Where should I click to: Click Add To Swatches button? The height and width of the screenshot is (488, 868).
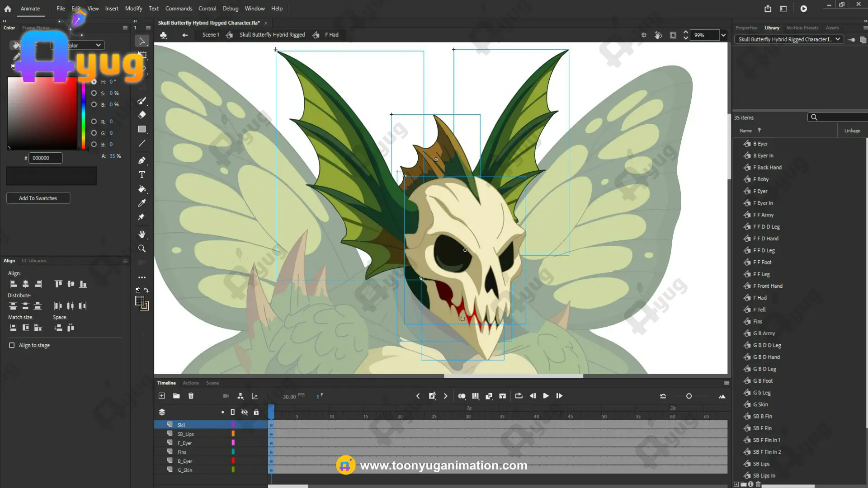tap(38, 198)
